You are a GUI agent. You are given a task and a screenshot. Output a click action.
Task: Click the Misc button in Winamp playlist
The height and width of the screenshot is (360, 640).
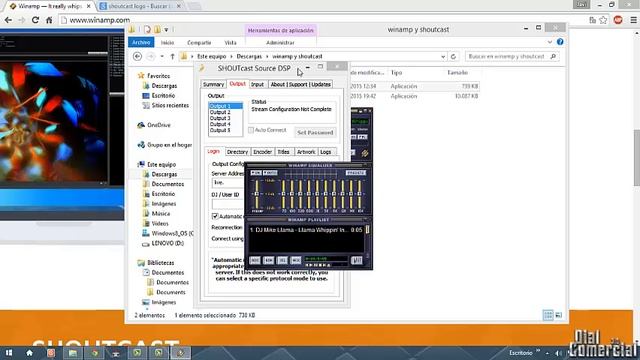pyautogui.click(x=296, y=260)
